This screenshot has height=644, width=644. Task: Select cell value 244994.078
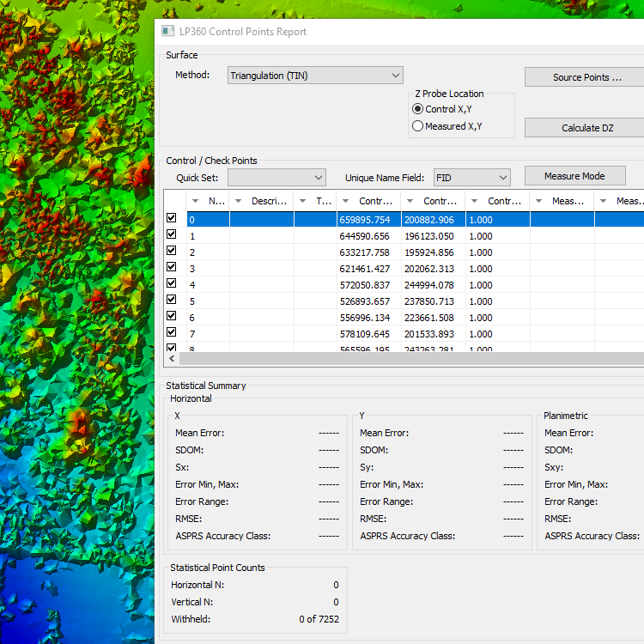[x=429, y=285]
